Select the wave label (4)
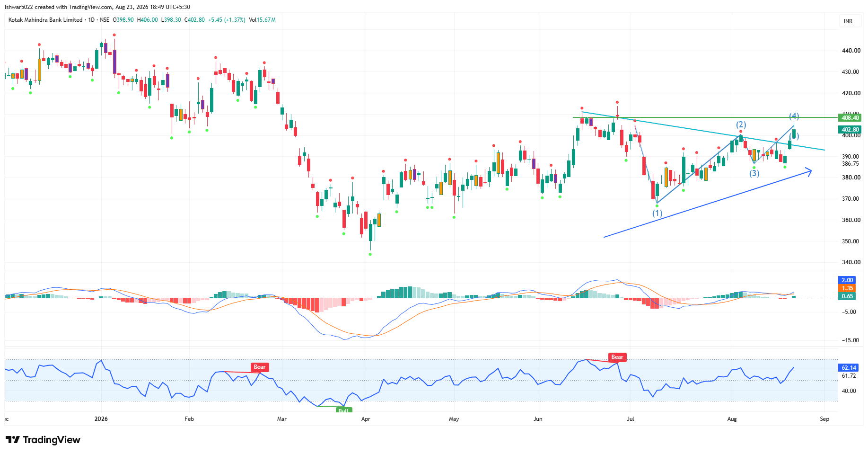The width and height of the screenshot is (868, 454). point(794,116)
